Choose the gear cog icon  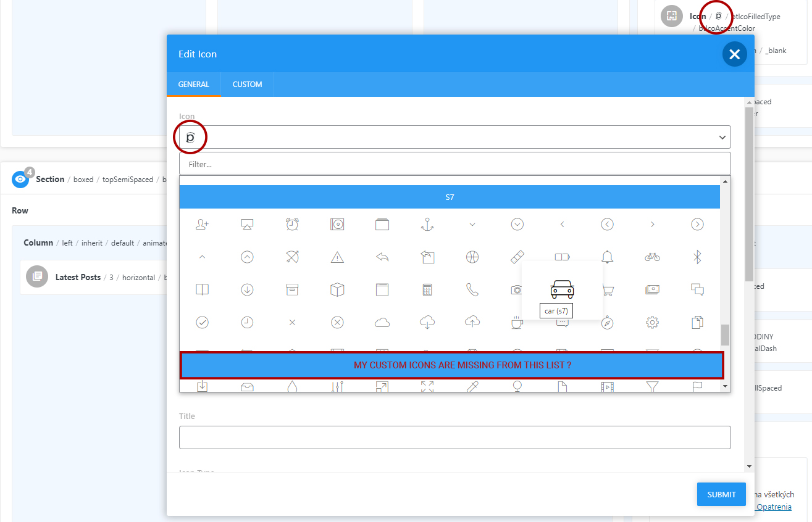click(x=653, y=321)
